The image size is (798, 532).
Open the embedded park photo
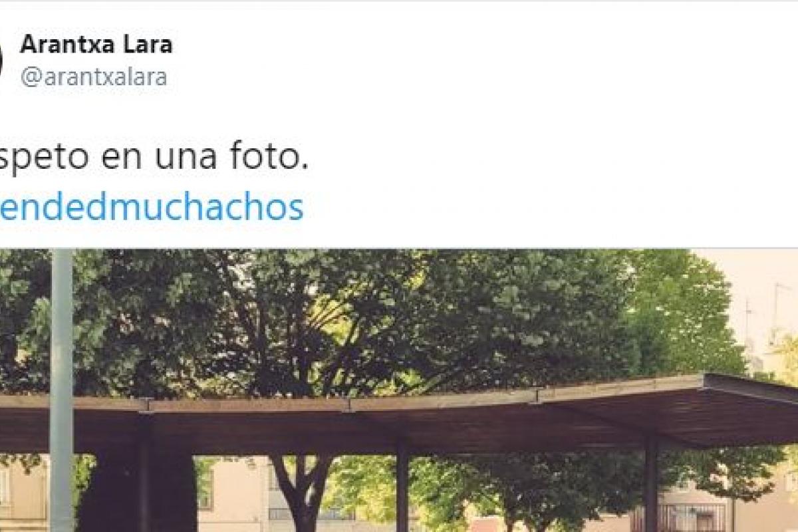(399, 390)
